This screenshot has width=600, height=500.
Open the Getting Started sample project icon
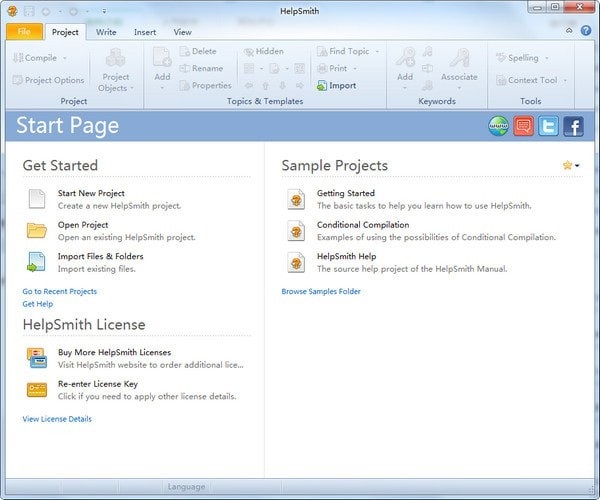[296, 199]
